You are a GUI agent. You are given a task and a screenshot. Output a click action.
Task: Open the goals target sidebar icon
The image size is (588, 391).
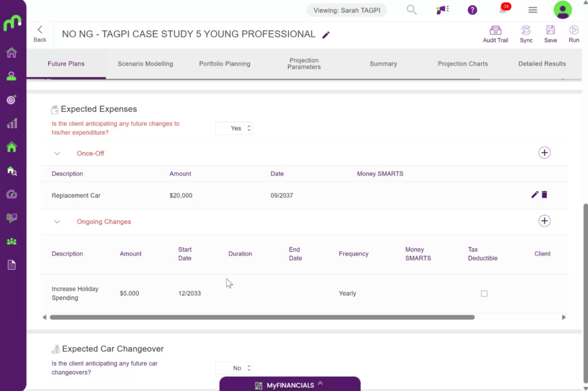click(11, 100)
